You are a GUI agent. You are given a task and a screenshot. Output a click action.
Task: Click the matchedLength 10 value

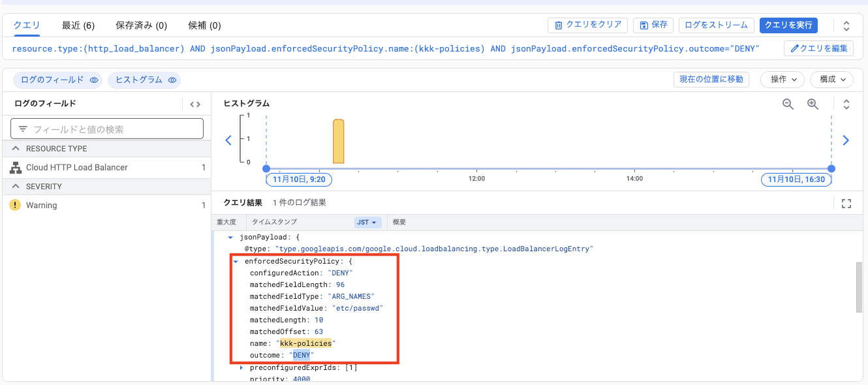(x=318, y=320)
